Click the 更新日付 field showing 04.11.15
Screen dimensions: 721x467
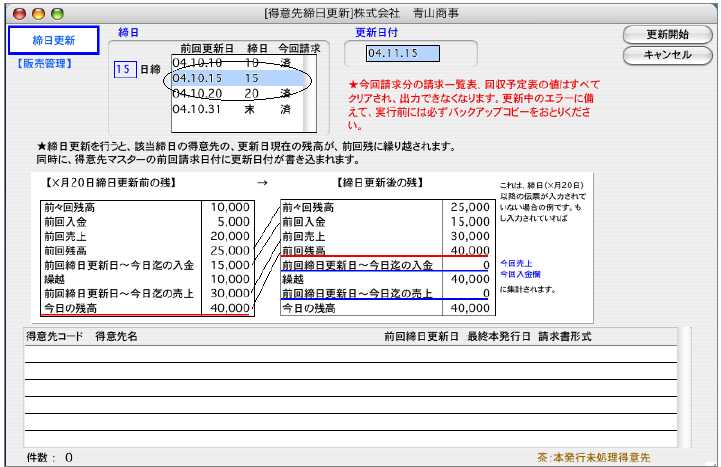405,53
